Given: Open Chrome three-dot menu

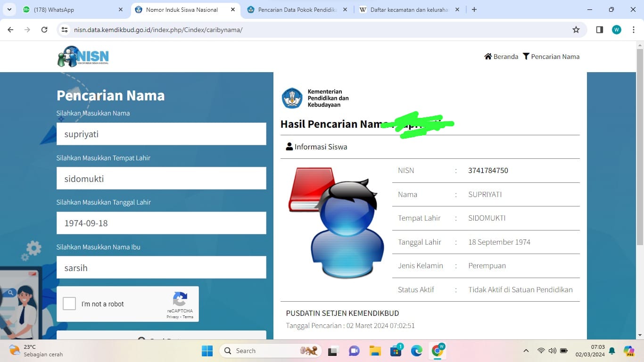Looking at the screenshot, I should [634, 30].
